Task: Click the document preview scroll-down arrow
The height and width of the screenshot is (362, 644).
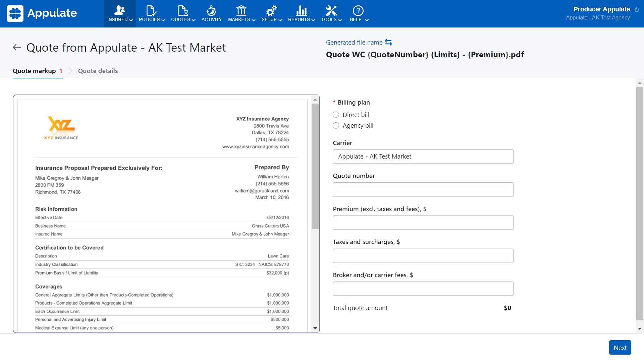Action: pyautogui.click(x=315, y=328)
